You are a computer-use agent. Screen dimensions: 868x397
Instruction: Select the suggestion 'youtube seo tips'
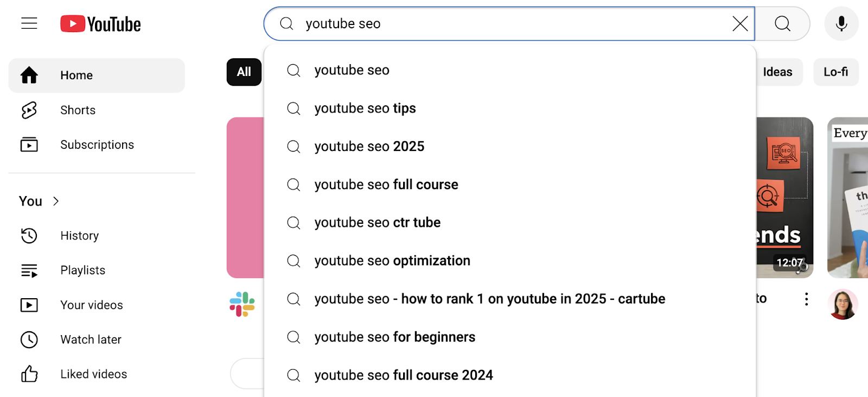point(365,108)
